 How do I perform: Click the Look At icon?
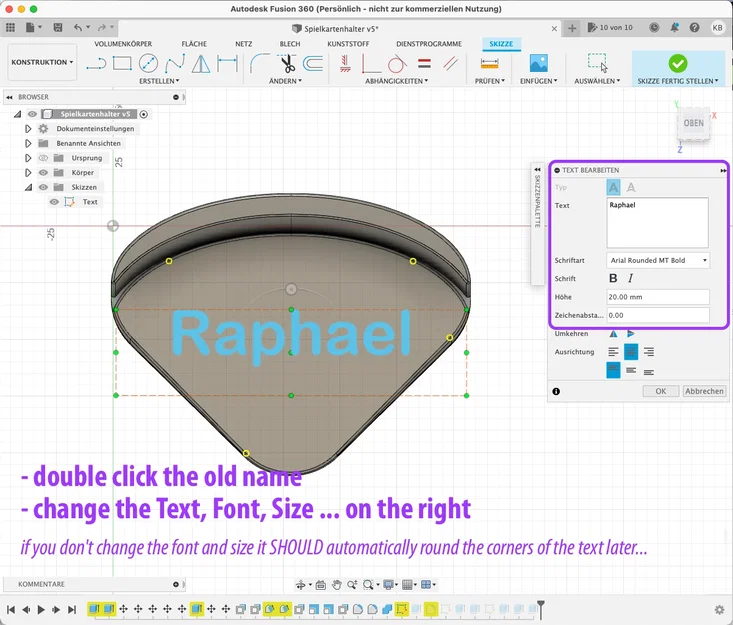pyautogui.click(x=321, y=584)
